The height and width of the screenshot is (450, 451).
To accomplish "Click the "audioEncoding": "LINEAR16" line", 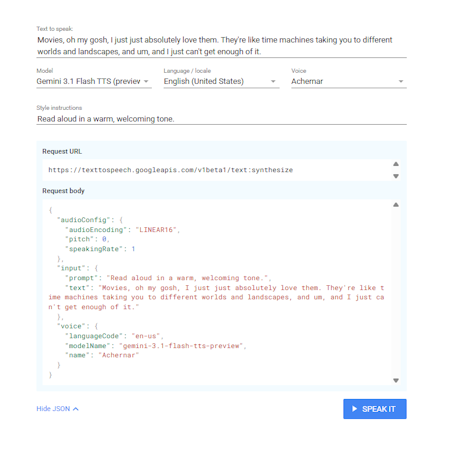I will click(x=122, y=230).
